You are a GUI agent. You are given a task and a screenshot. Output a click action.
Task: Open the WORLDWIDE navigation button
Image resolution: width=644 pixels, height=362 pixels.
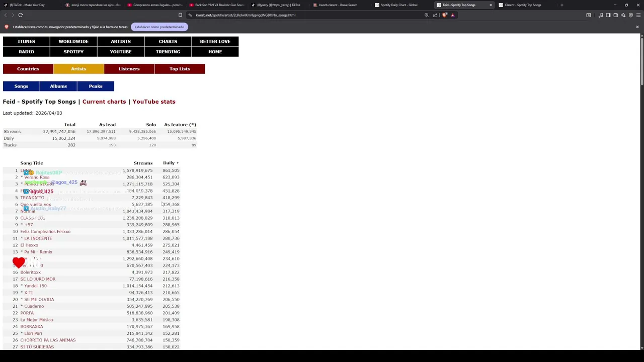(x=73, y=41)
